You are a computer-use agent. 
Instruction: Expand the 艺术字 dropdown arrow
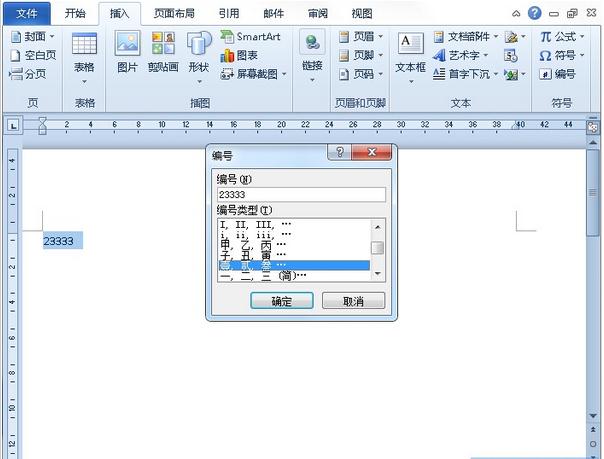tap(485, 55)
